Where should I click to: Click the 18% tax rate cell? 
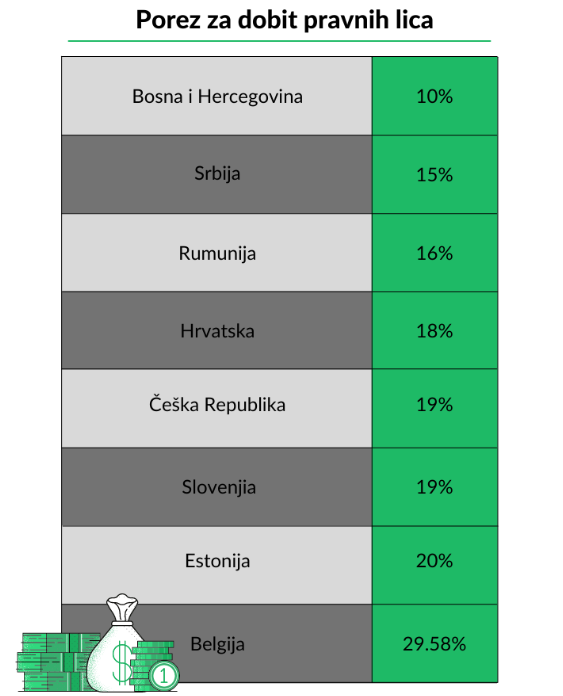[435, 331]
